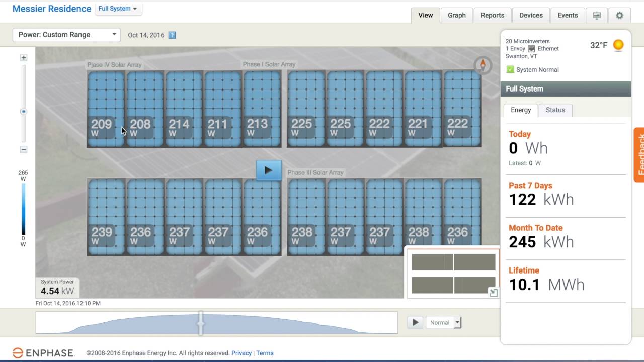The image size is (644, 362).
Task: Click the timeline scrubber handle
Action: 201,323
